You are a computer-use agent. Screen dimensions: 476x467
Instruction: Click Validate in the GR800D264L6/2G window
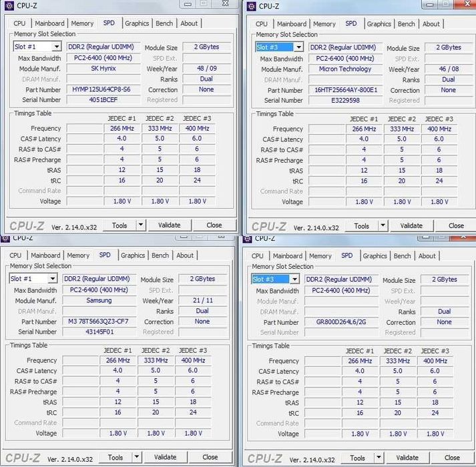pyautogui.click(x=407, y=458)
